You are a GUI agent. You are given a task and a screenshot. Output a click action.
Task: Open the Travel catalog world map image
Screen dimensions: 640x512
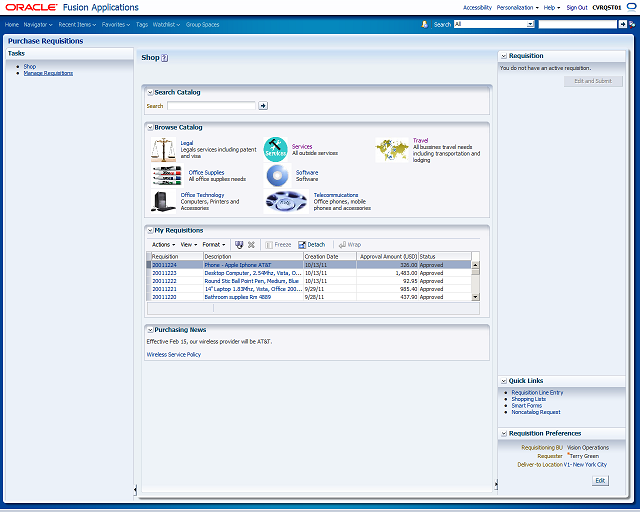pos(392,150)
